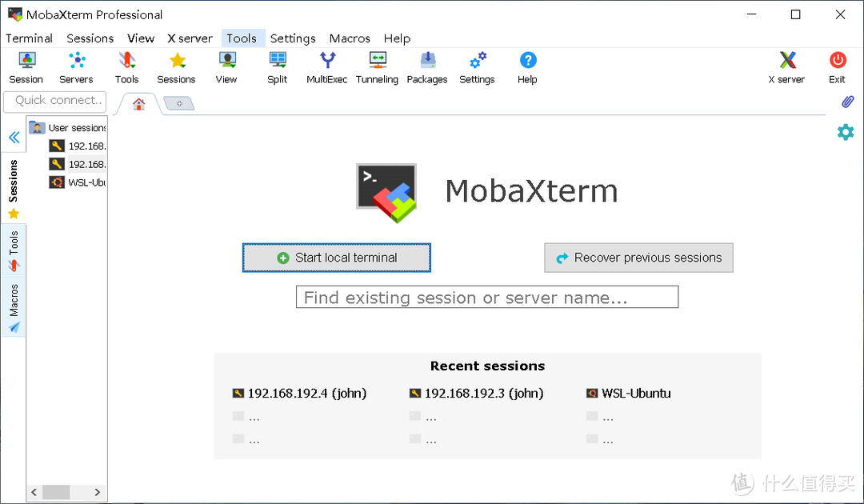This screenshot has height=504, width=864.
Task: Open the Help menu in menu bar
Action: pos(397,38)
